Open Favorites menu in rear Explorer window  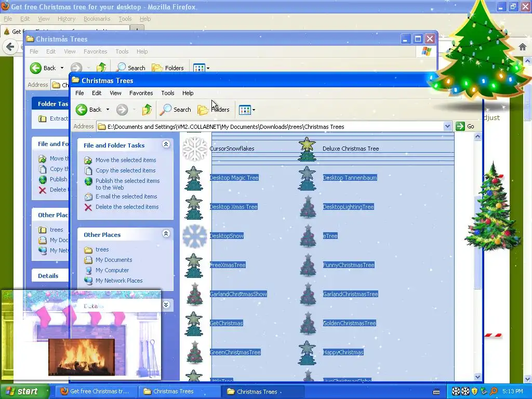(x=96, y=51)
